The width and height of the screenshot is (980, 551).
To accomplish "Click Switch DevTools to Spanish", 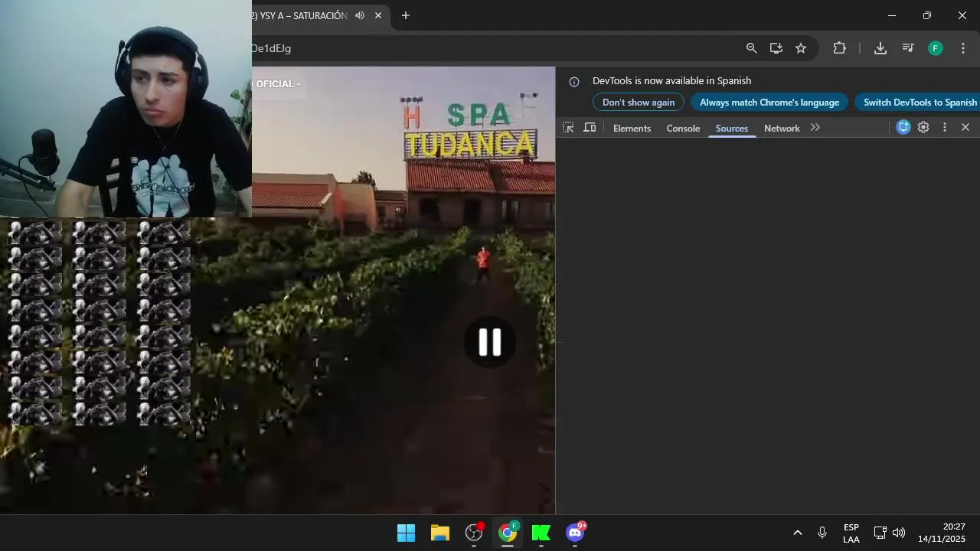I will (917, 103).
